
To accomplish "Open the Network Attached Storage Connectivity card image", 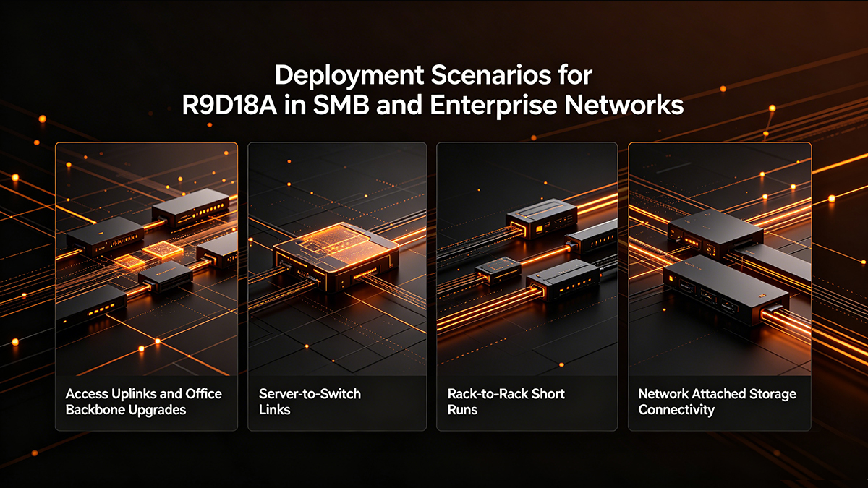I will (720, 259).
